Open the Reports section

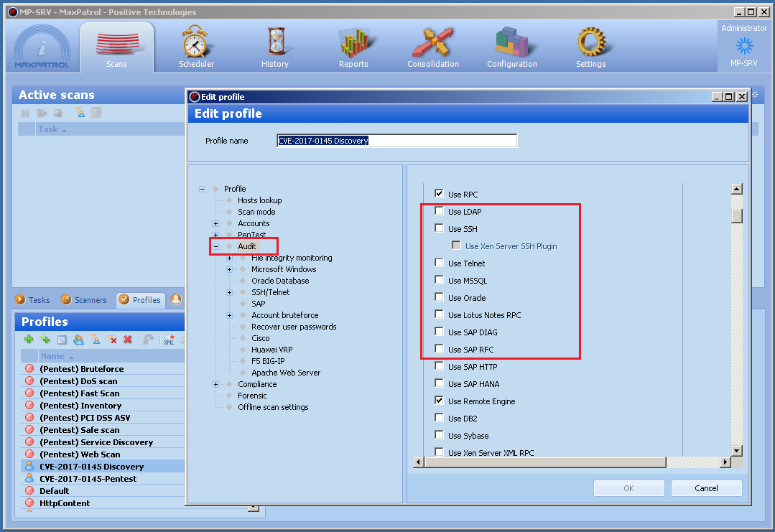click(353, 47)
